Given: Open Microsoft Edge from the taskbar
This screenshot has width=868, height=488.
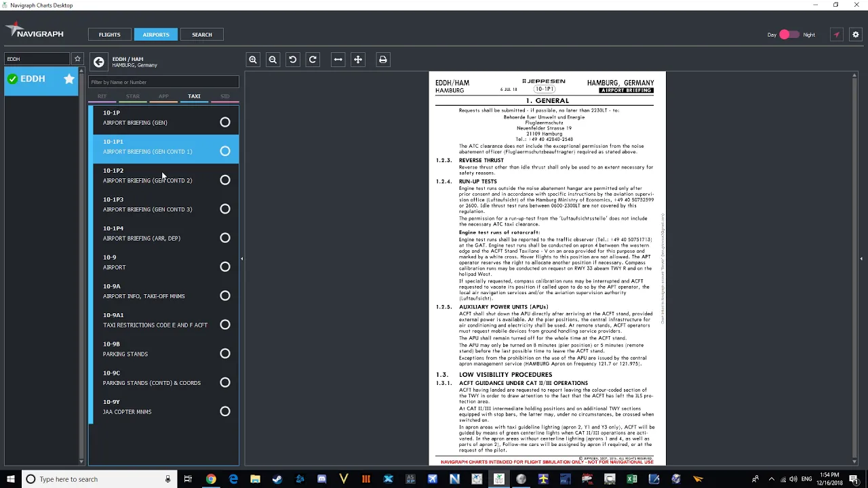Looking at the screenshot, I should tap(233, 479).
